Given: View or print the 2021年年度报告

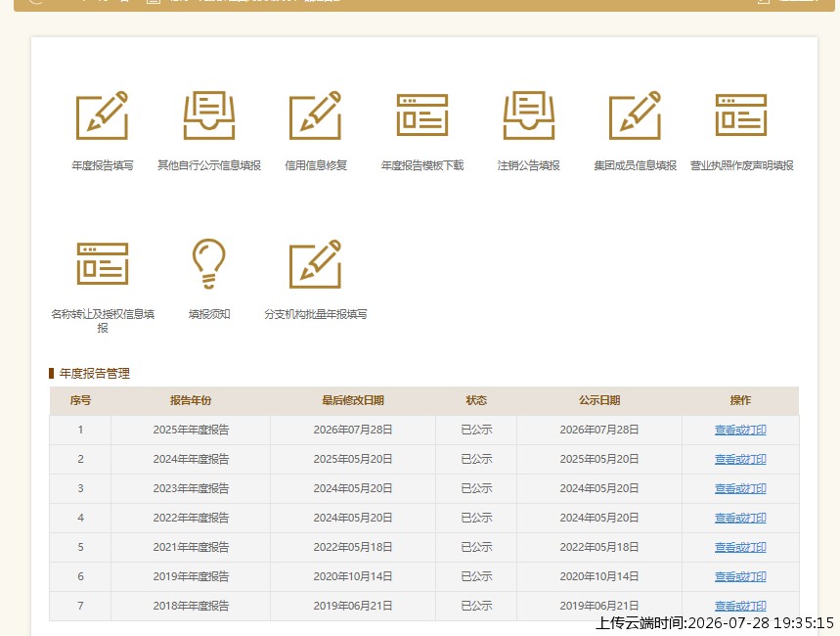Looking at the screenshot, I should coord(740,548).
